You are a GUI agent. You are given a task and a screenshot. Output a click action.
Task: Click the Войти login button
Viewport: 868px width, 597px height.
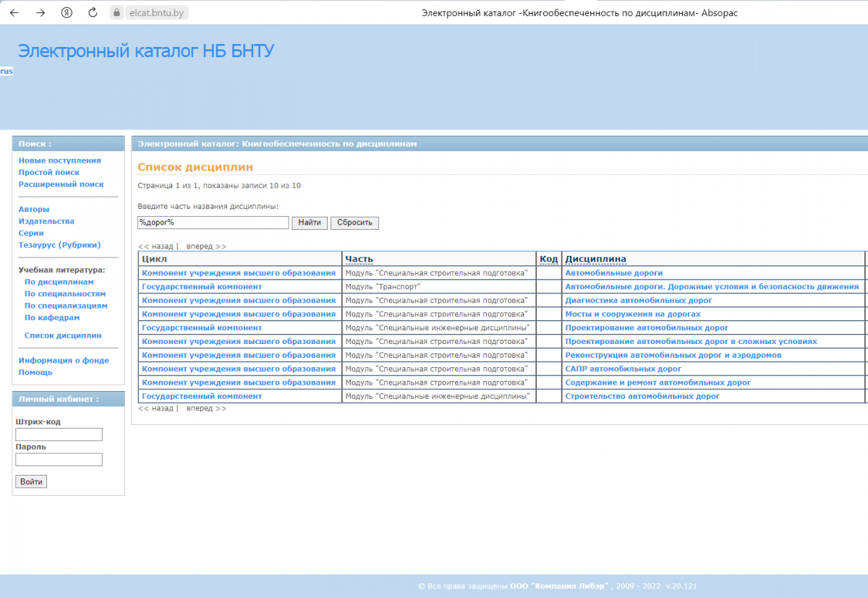pyautogui.click(x=31, y=481)
